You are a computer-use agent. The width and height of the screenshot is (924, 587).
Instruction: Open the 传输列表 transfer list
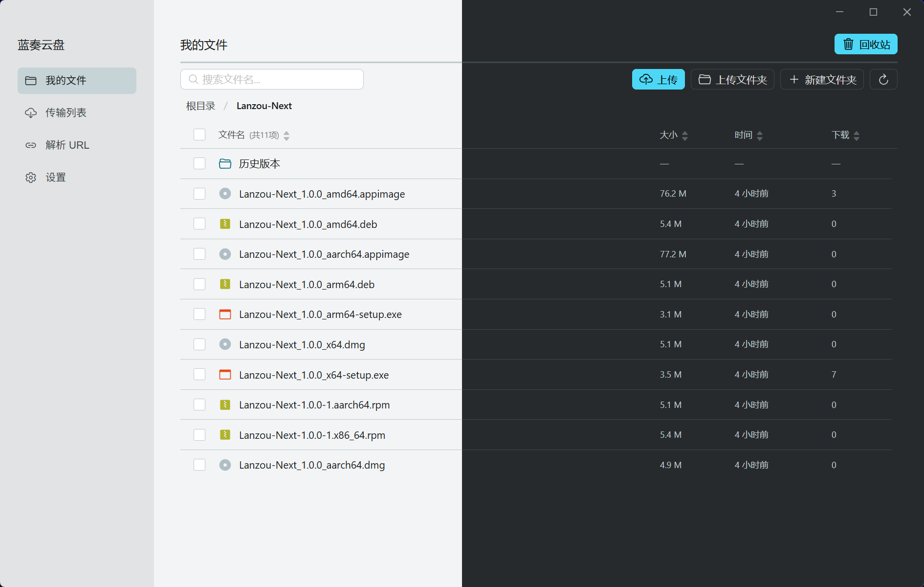coord(77,113)
